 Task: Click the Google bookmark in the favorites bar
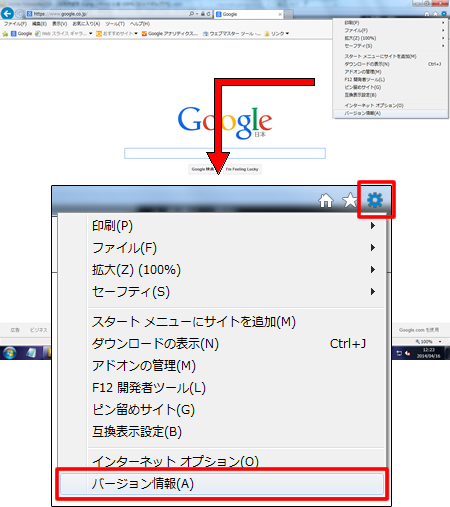(21, 34)
